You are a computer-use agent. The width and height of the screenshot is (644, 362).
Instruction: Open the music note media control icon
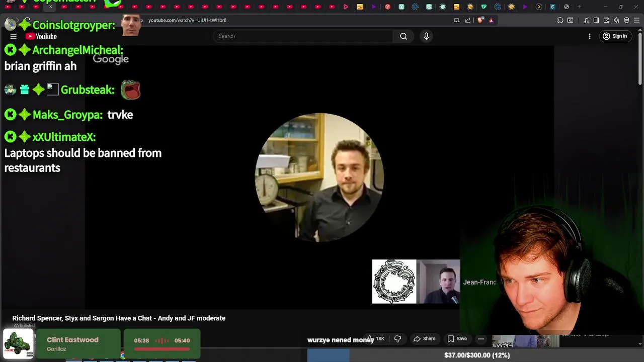pyautogui.click(x=586, y=20)
